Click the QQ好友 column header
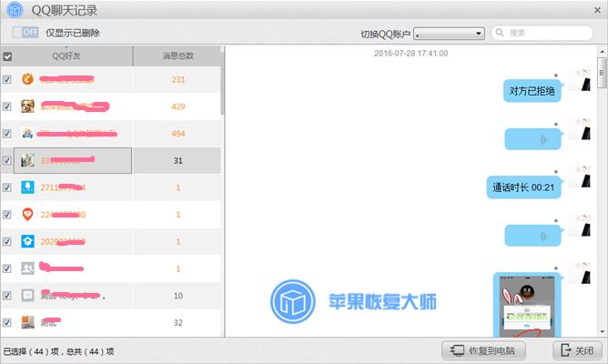 point(66,56)
